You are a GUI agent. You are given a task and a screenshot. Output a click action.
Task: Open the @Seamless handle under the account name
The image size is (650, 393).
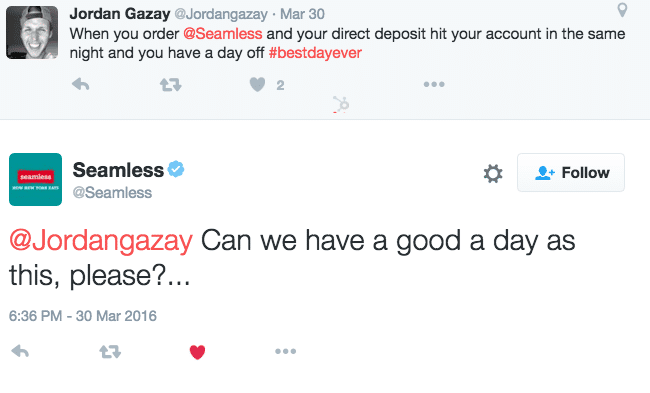[x=112, y=193]
